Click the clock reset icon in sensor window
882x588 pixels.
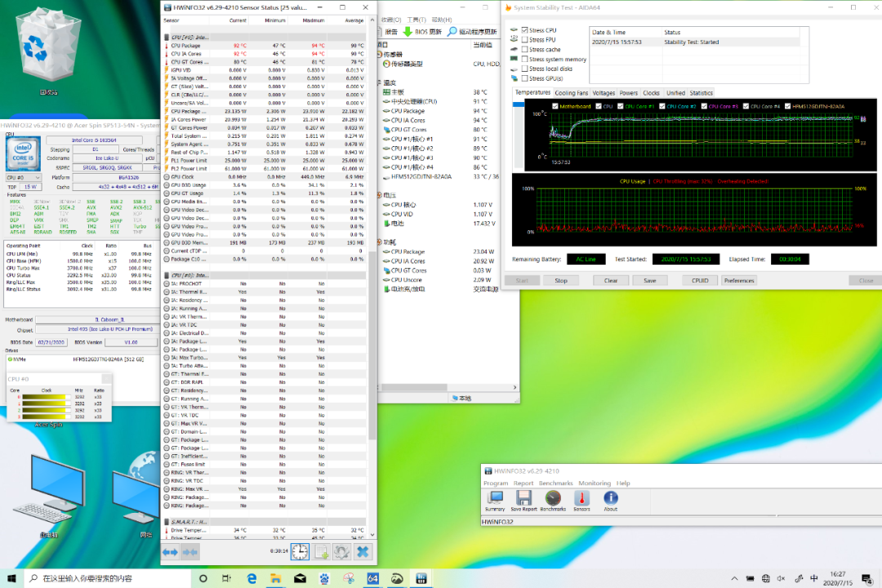tap(300, 552)
